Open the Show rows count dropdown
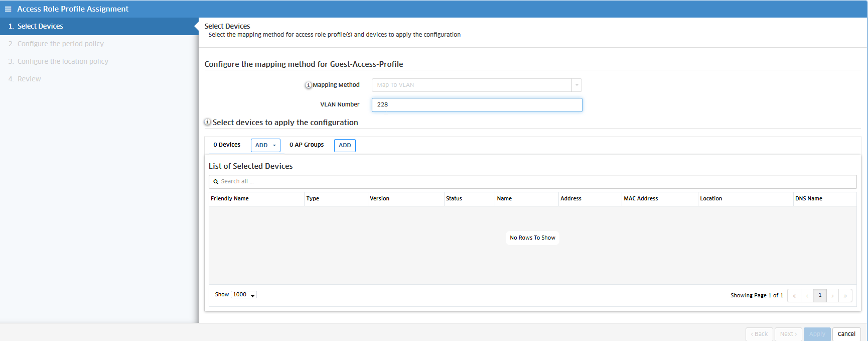This screenshot has height=341, width=868. point(244,295)
